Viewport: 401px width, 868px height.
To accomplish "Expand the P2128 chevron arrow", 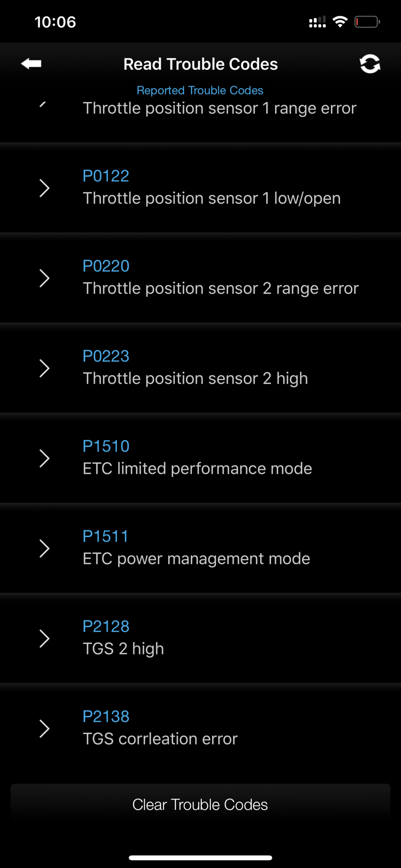I will [44, 639].
